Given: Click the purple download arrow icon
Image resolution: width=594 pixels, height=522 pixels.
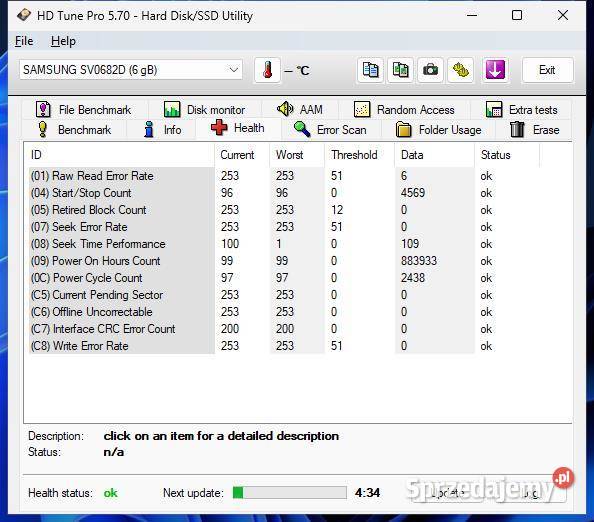Looking at the screenshot, I should pyautogui.click(x=495, y=70).
